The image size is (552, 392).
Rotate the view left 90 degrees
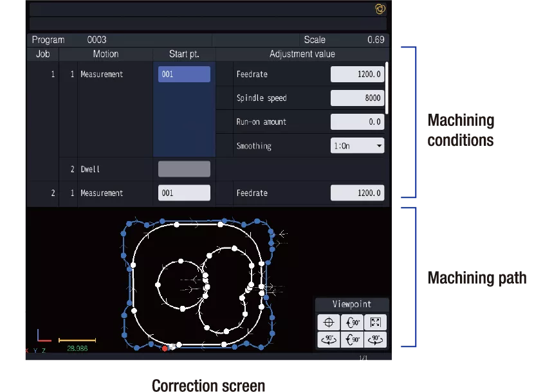(x=328, y=339)
